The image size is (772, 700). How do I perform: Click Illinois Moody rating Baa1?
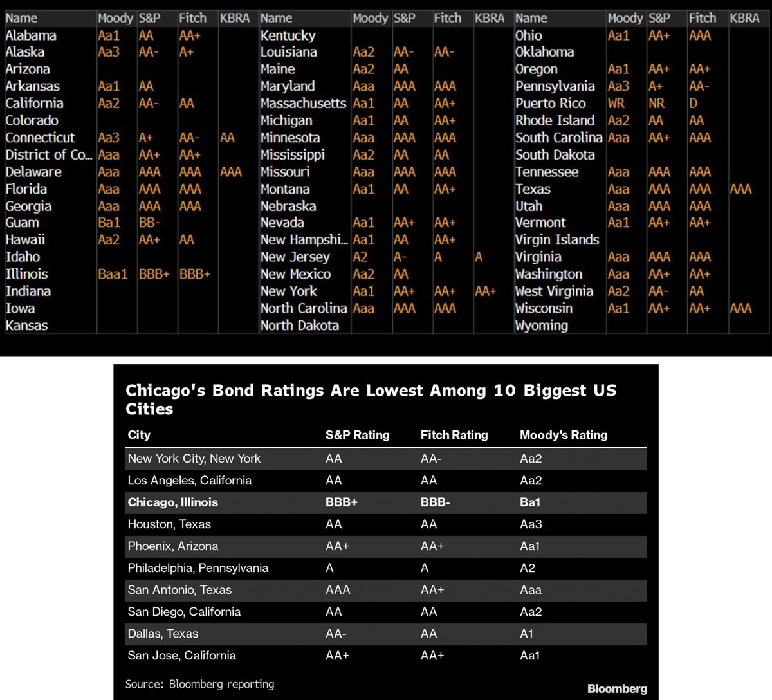pos(113,274)
